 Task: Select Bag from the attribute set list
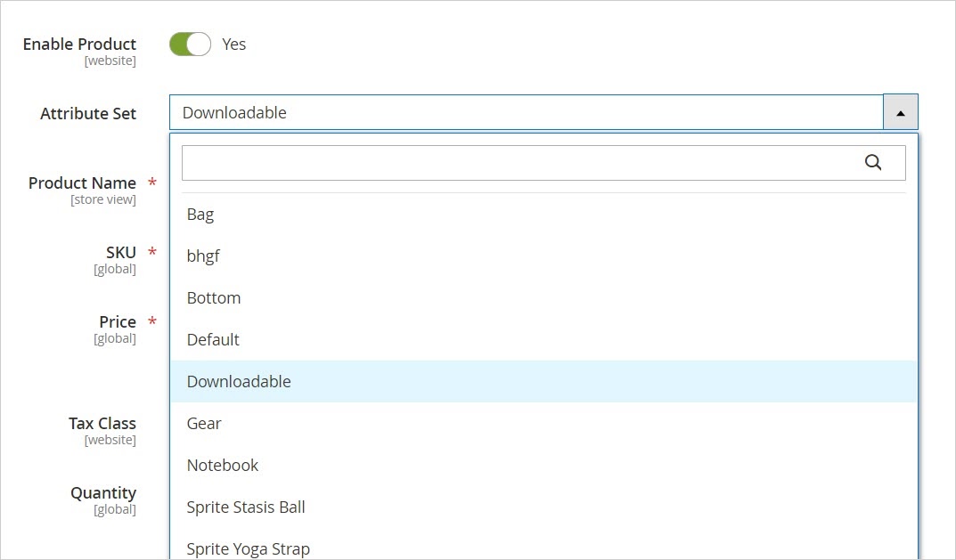(x=200, y=215)
